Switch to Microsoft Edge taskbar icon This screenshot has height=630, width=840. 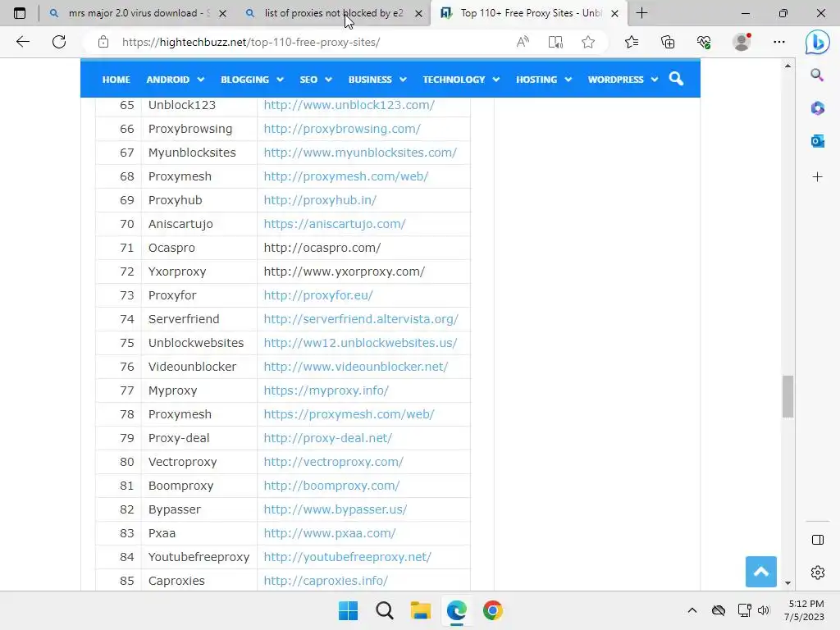click(x=456, y=610)
